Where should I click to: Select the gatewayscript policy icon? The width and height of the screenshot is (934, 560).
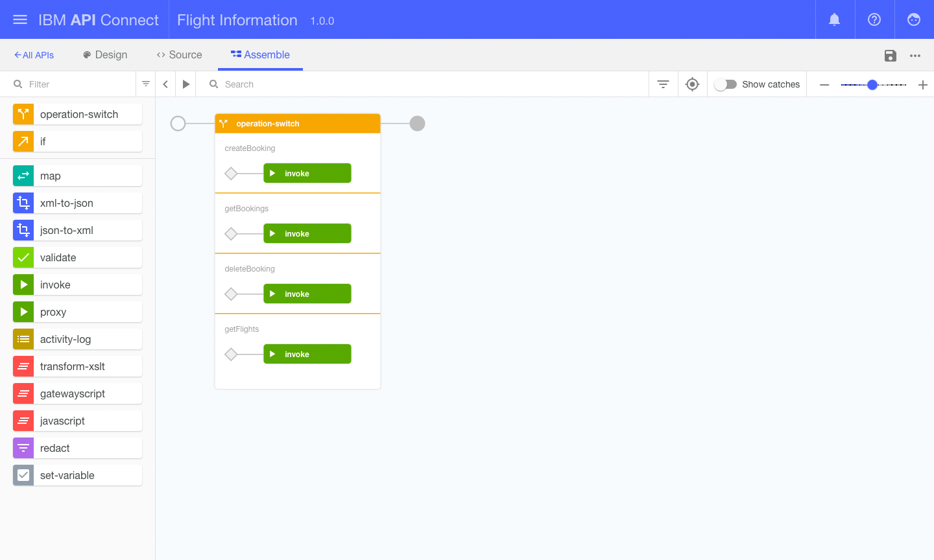coord(23,393)
